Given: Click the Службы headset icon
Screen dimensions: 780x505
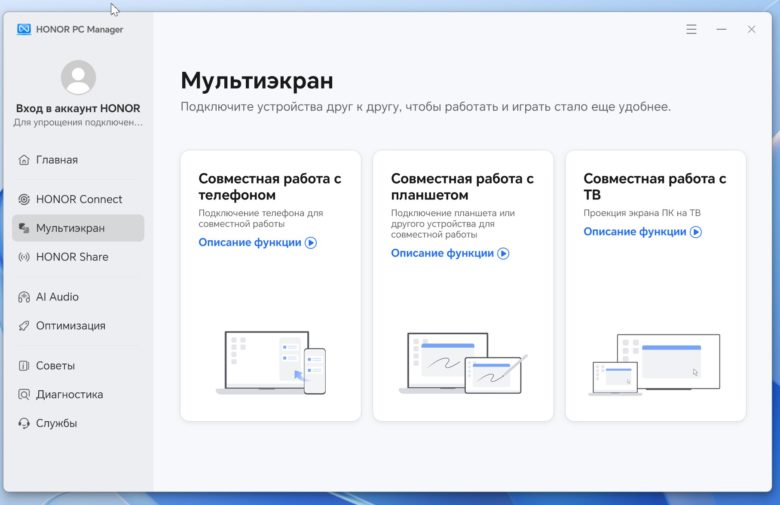Looking at the screenshot, I should click(x=23, y=423).
